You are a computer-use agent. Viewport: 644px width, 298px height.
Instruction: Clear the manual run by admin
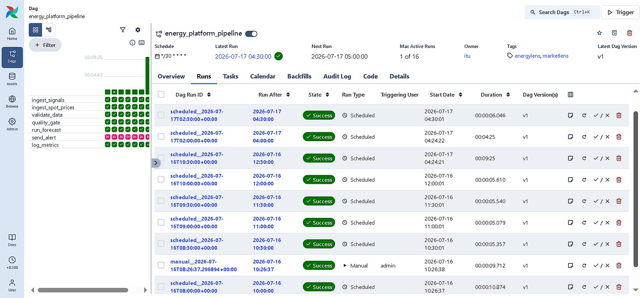pos(584,265)
